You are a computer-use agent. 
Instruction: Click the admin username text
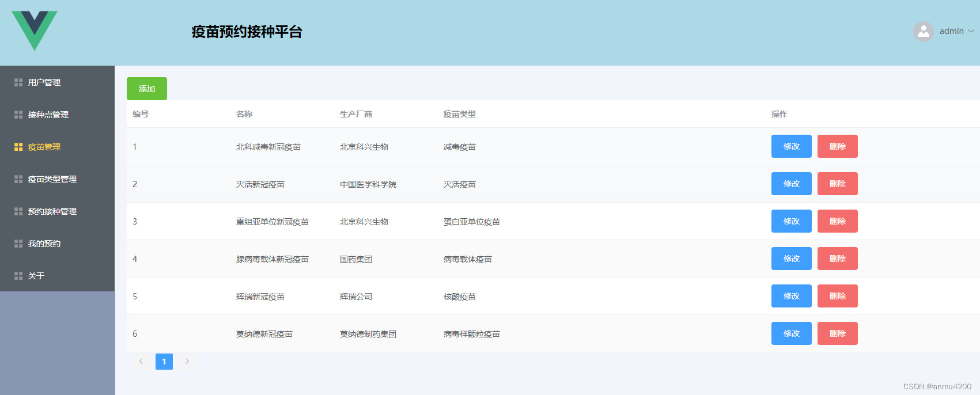(x=952, y=31)
